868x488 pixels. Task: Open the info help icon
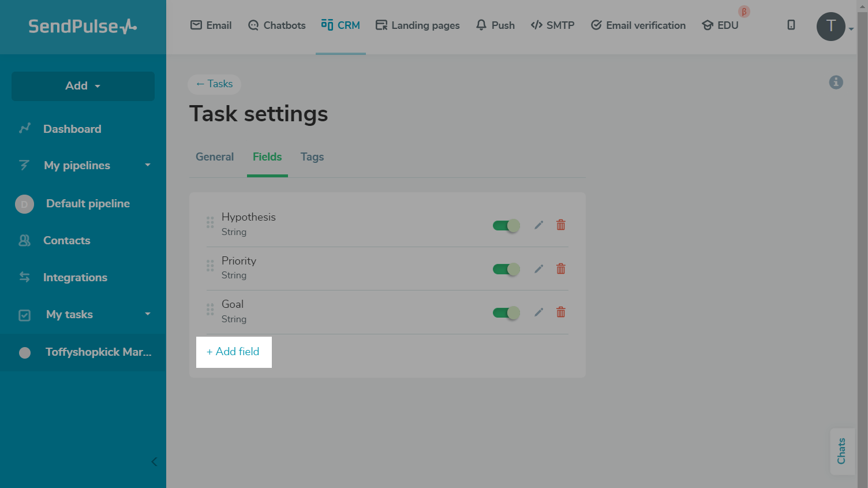tap(836, 83)
